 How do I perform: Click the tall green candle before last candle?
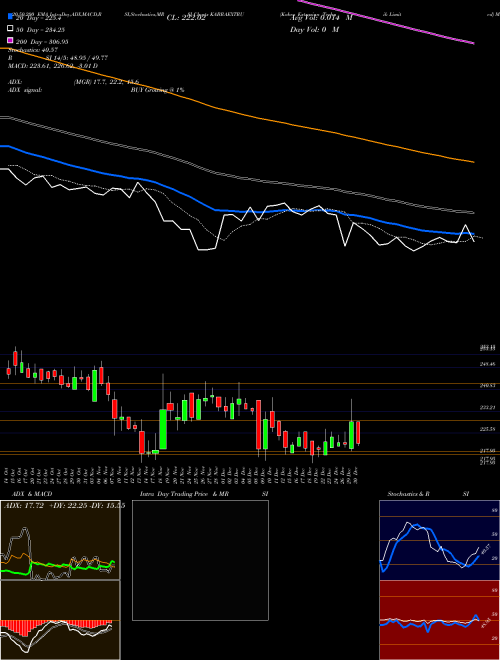point(351,435)
